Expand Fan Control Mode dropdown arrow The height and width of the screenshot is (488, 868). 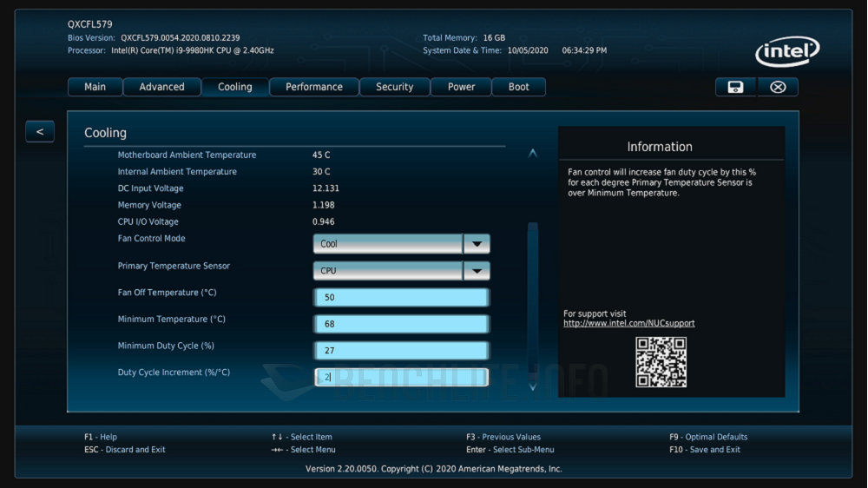click(477, 244)
